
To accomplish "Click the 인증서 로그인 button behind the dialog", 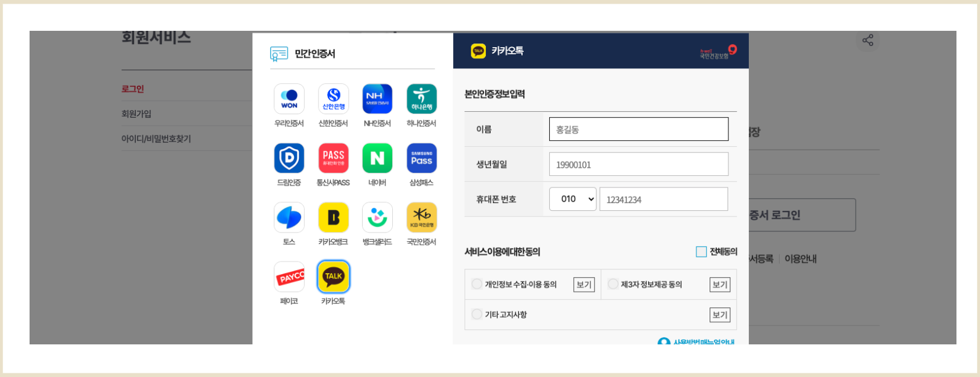I will (x=802, y=215).
